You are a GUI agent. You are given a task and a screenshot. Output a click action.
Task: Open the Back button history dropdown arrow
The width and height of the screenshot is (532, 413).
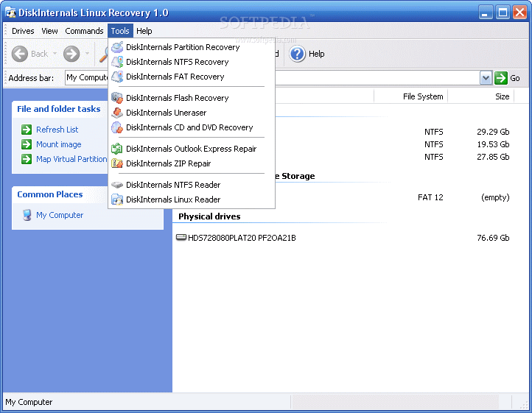pos(55,54)
